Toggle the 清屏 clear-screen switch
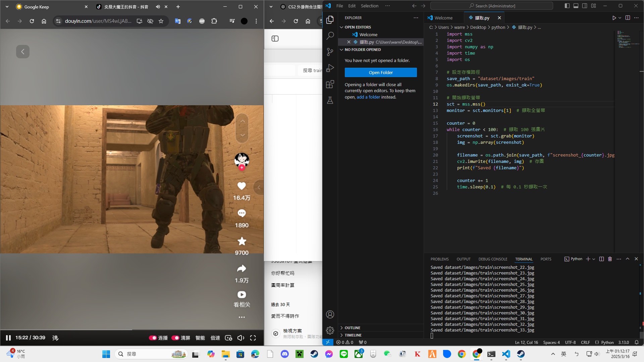The height and width of the screenshot is (362, 644). 175,338
